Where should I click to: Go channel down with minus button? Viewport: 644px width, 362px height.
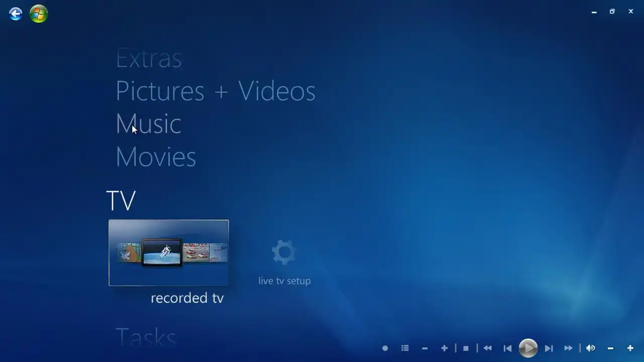pos(425,348)
